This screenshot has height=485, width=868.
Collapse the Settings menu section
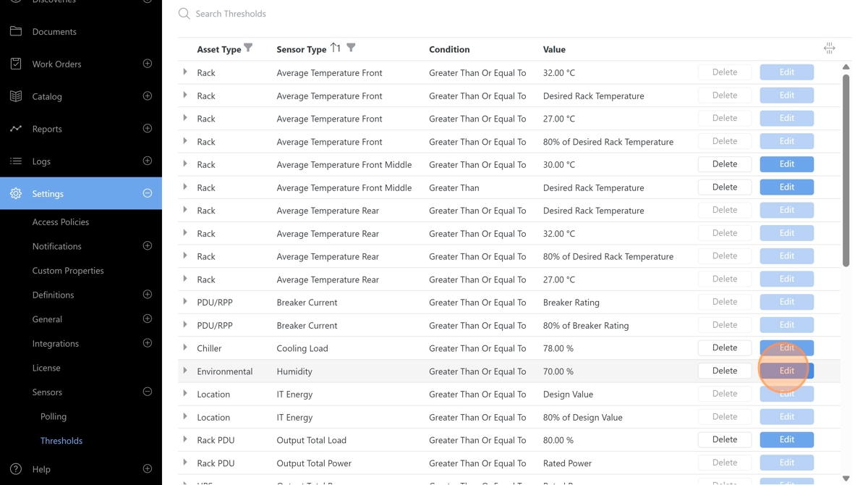pyautogui.click(x=148, y=193)
